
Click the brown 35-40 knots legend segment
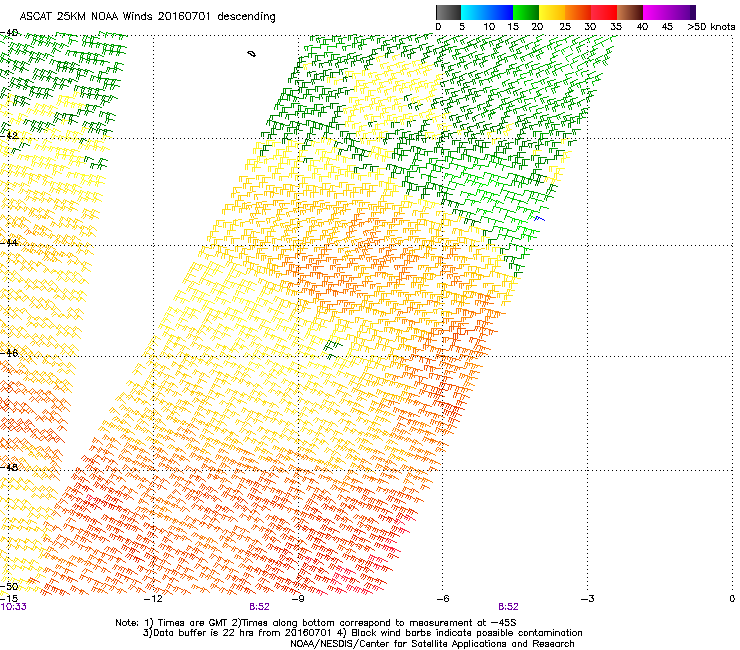click(630, 12)
